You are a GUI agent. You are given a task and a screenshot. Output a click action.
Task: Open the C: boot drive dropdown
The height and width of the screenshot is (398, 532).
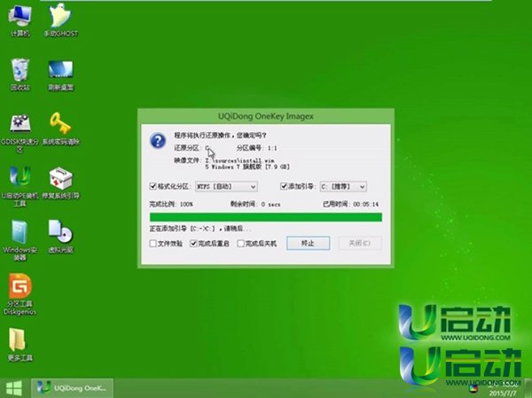click(x=343, y=187)
